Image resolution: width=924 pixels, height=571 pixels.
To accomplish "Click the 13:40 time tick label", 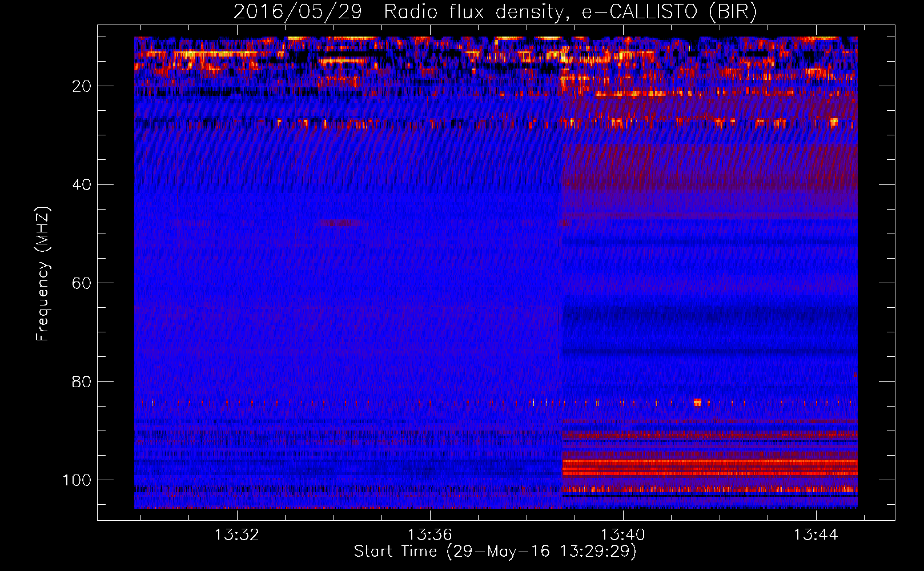I will click(x=622, y=535).
